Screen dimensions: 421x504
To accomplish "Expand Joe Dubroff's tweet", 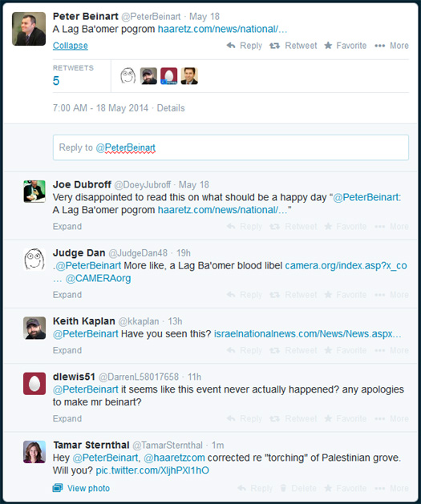I will pos(67,227).
